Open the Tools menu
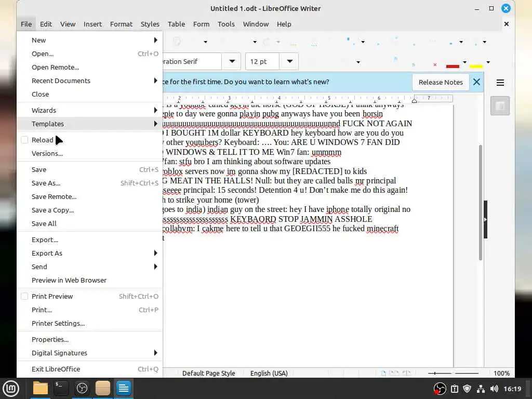 [226, 24]
